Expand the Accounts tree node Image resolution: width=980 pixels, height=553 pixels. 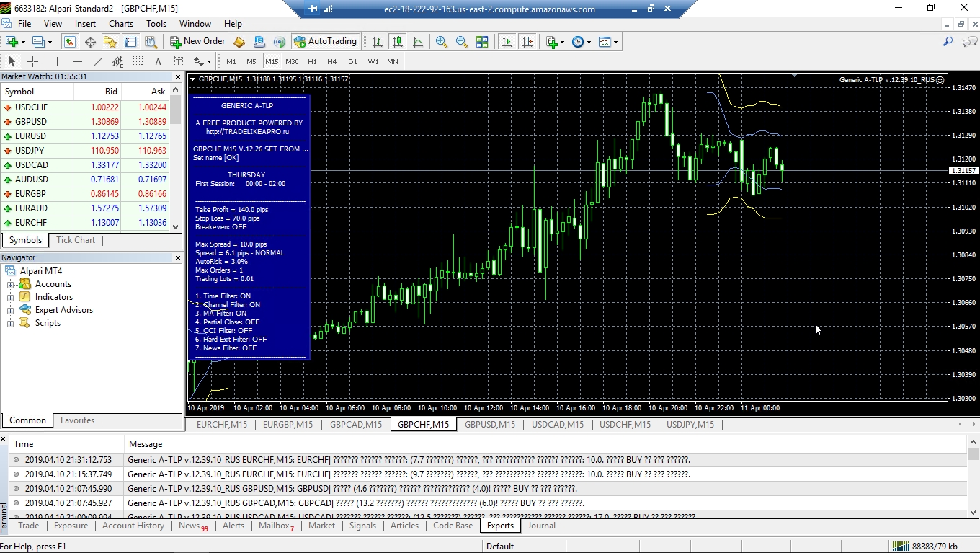11,284
